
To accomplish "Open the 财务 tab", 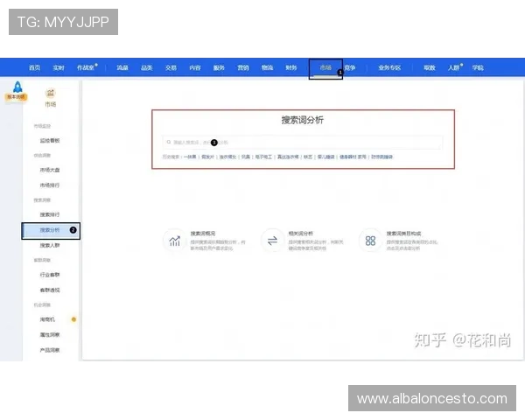I will pos(291,67).
